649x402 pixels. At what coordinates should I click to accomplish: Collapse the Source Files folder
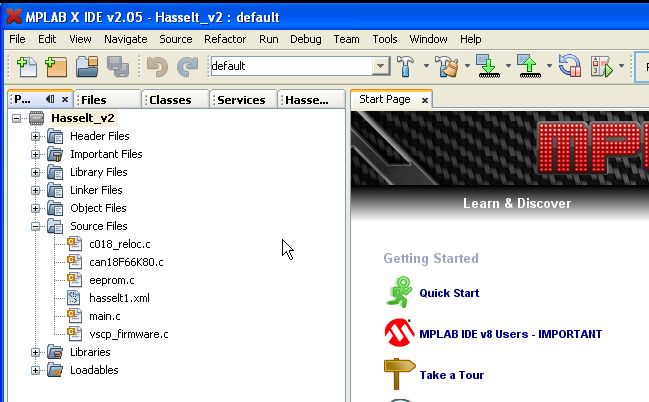coord(36,226)
